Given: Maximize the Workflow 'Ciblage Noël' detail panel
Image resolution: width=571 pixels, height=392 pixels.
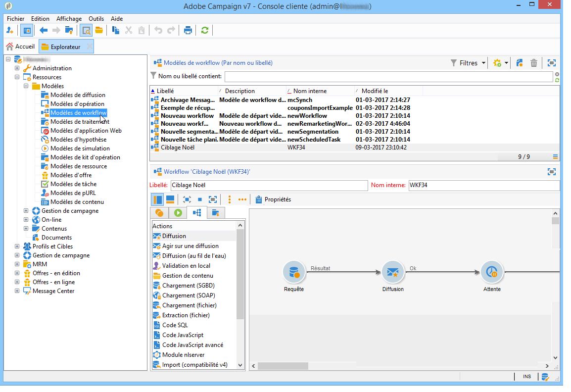Looking at the screenshot, I should [x=552, y=172].
